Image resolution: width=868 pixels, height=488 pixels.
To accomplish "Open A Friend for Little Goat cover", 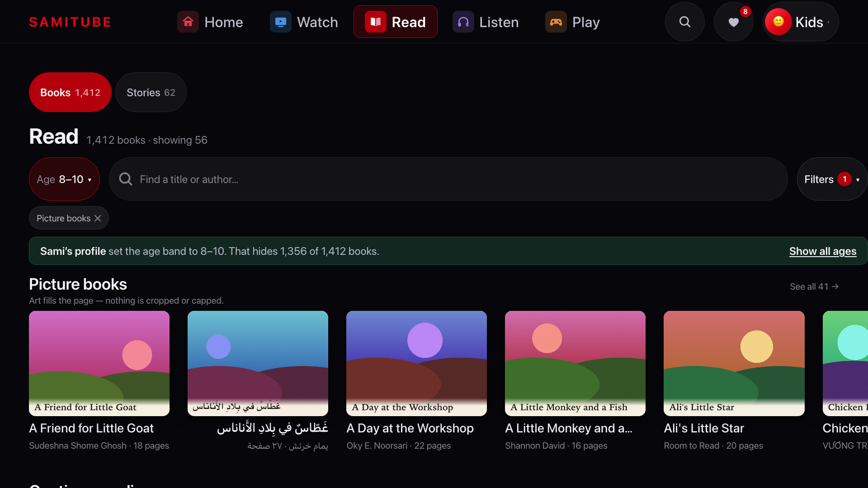I will point(99,363).
